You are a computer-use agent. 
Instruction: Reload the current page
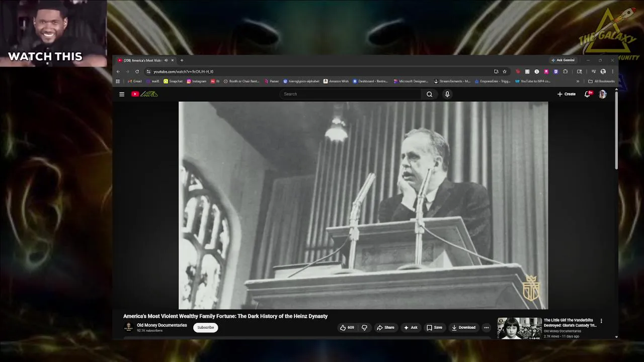[x=137, y=71]
